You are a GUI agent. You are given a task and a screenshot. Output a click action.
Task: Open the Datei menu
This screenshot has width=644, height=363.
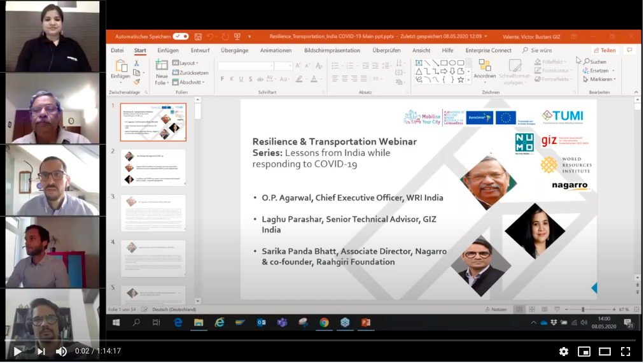click(x=117, y=50)
